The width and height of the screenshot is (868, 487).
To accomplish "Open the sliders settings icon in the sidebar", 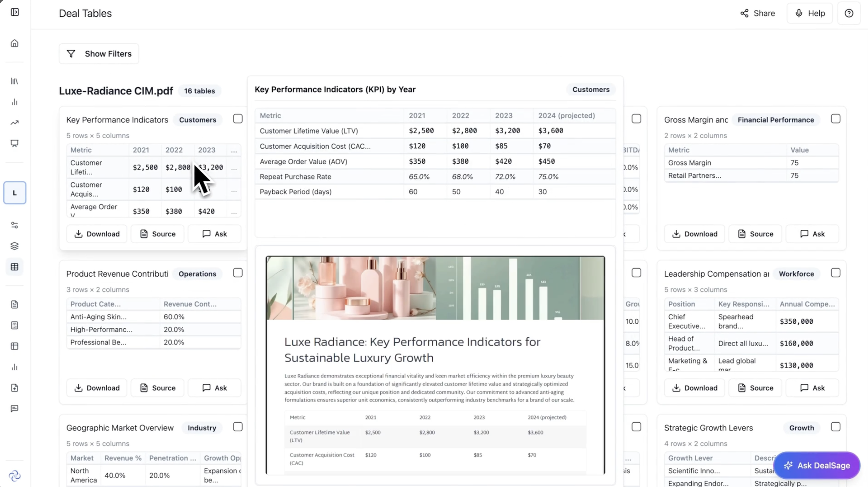I will (x=14, y=225).
